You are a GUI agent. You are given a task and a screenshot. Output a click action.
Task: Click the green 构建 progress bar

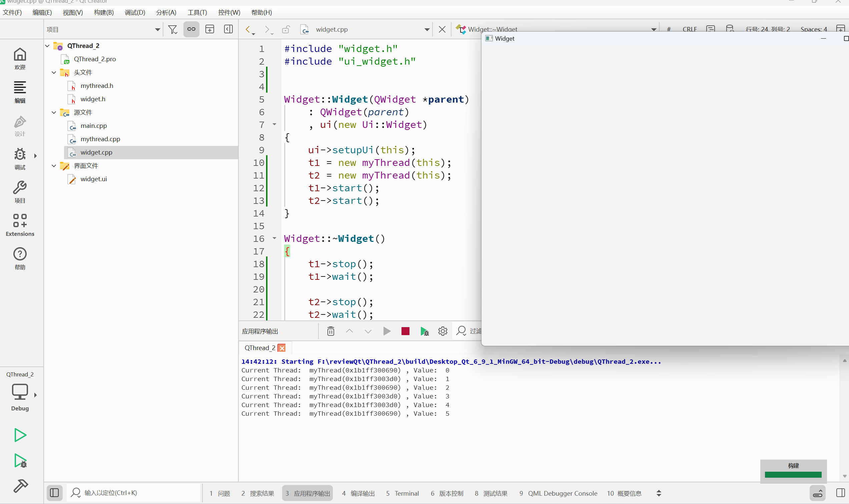pos(793,475)
